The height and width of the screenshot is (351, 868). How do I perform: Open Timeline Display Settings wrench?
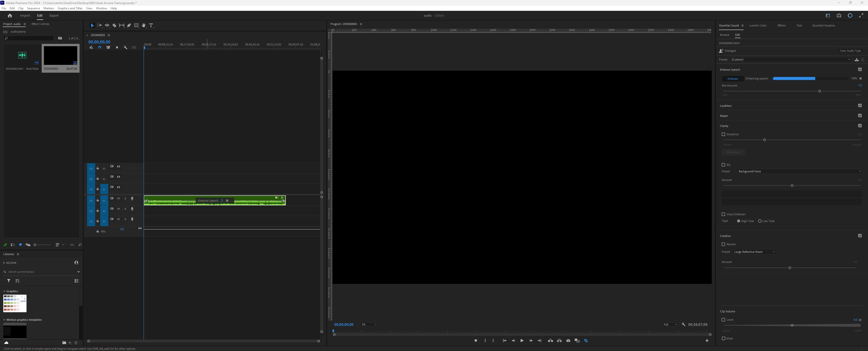[x=125, y=47]
